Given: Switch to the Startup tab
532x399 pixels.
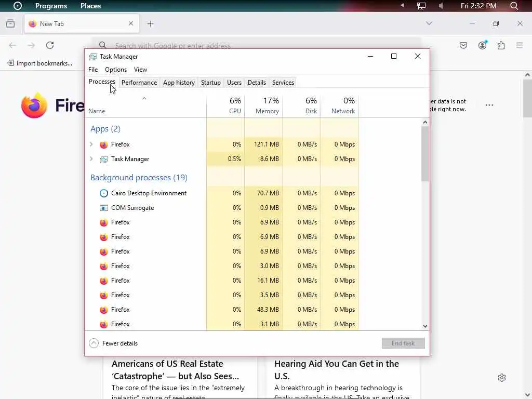Looking at the screenshot, I should (211, 83).
